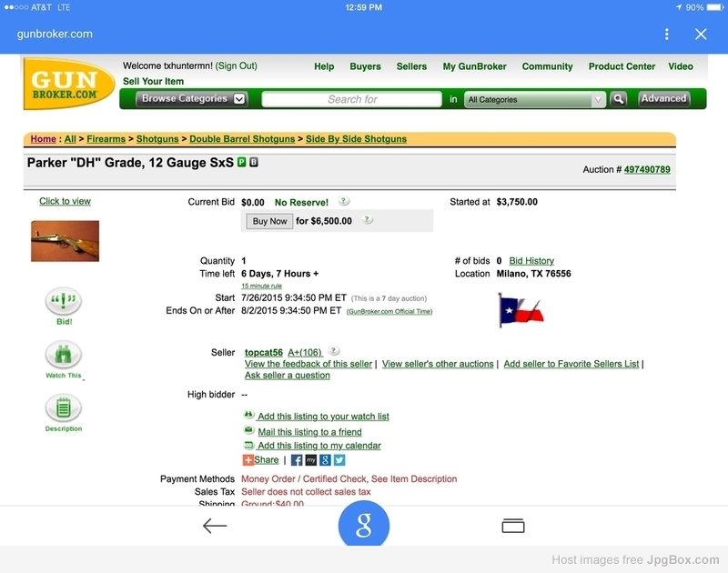Share listing via MySpace icon
This screenshot has width=728, height=573.
coord(311,460)
